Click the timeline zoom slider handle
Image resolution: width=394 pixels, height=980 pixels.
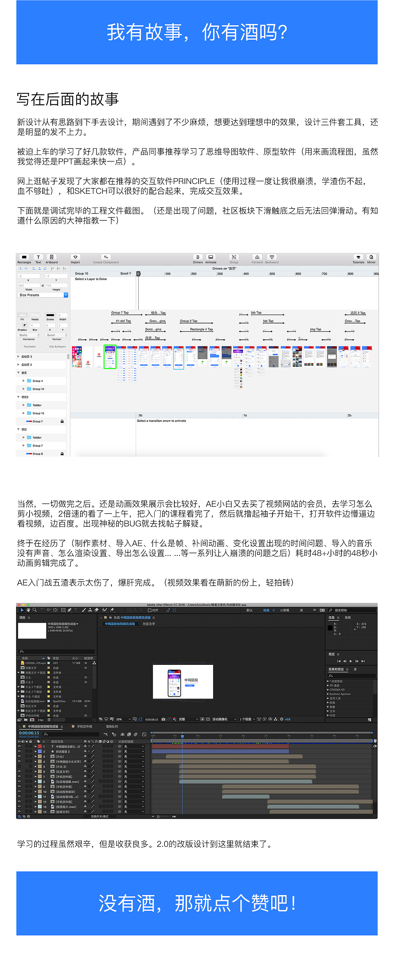158,816
